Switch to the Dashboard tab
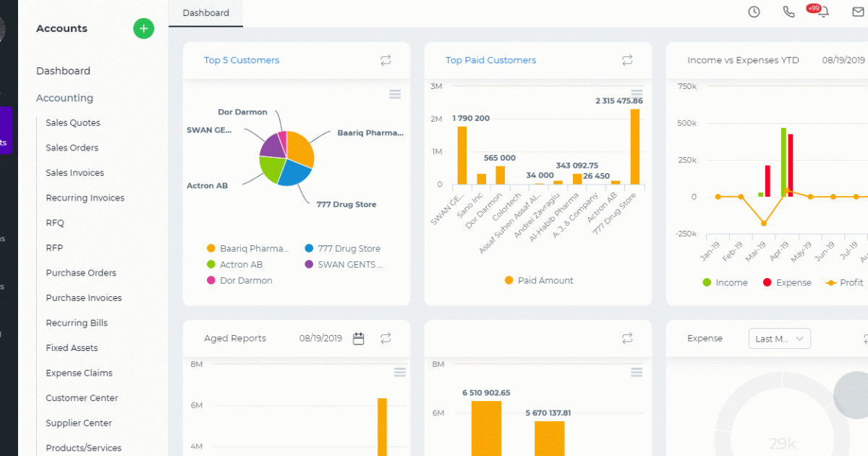This screenshot has width=868, height=456. tap(206, 13)
